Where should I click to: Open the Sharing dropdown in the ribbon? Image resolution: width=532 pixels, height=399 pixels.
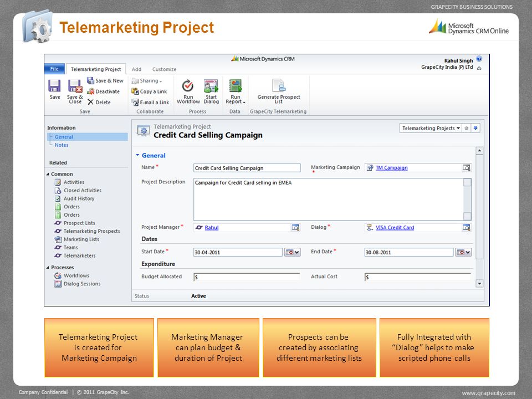(x=147, y=81)
